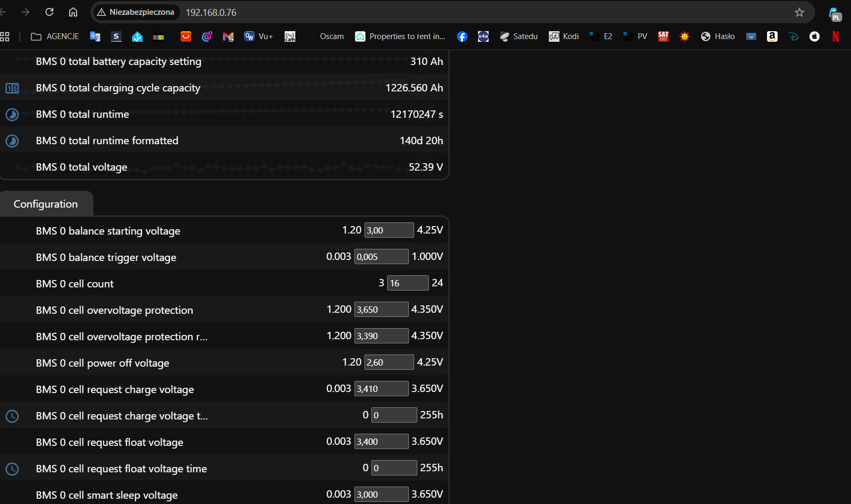Open BMS 0 total battery capacity setting row
This screenshot has width=851, height=504.
[x=225, y=61]
